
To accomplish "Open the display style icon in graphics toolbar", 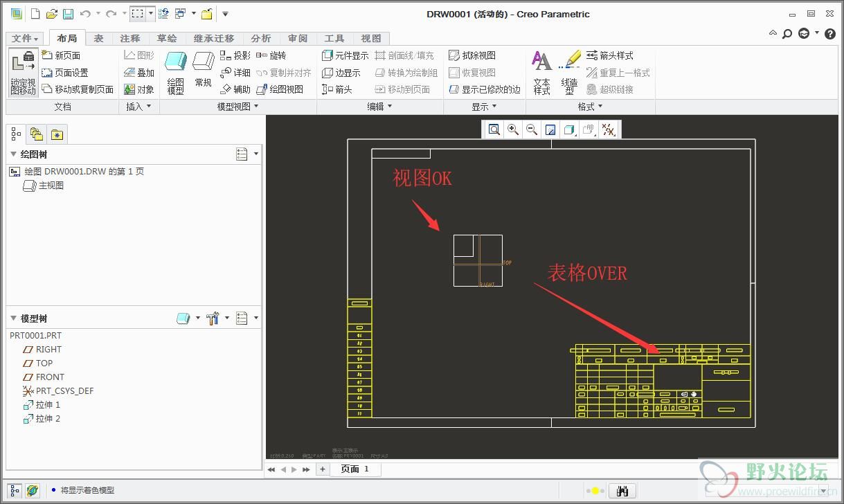I will pos(569,129).
